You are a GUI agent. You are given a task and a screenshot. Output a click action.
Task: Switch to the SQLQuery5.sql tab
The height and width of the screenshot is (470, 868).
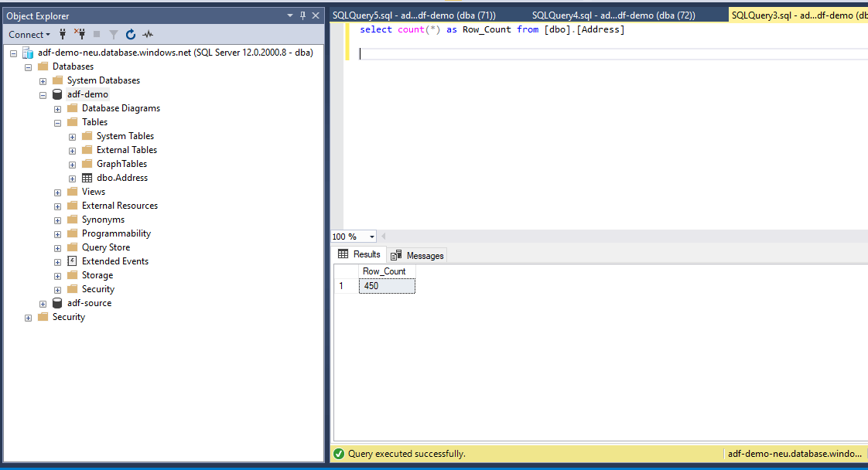tap(414, 15)
